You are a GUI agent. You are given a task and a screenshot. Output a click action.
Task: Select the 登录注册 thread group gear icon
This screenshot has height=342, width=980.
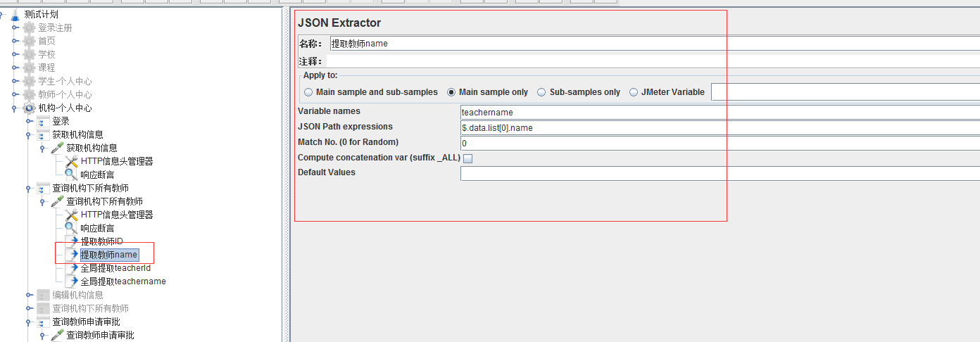(x=29, y=27)
